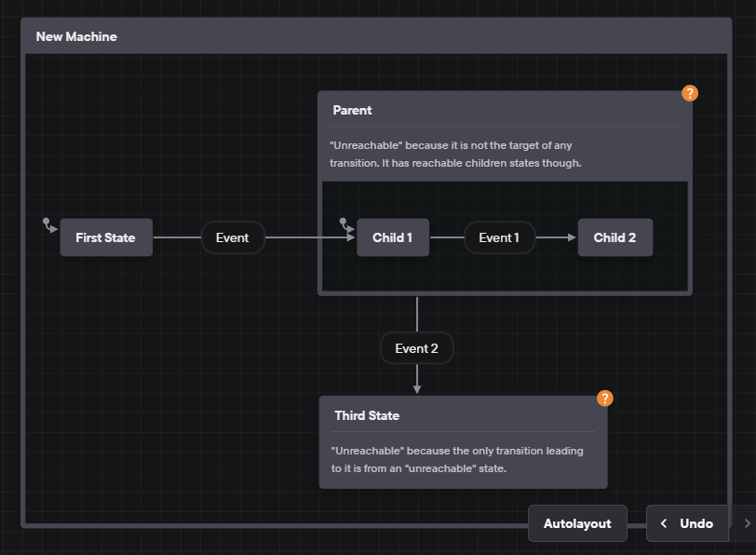
Task: Click the back chevron inside the Undo button
Action: pyautogui.click(x=665, y=523)
